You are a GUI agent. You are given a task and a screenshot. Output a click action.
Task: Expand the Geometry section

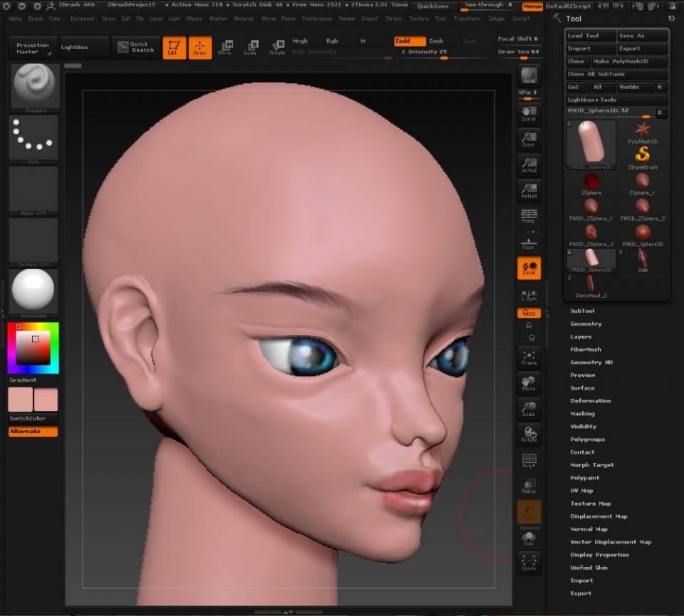586,324
